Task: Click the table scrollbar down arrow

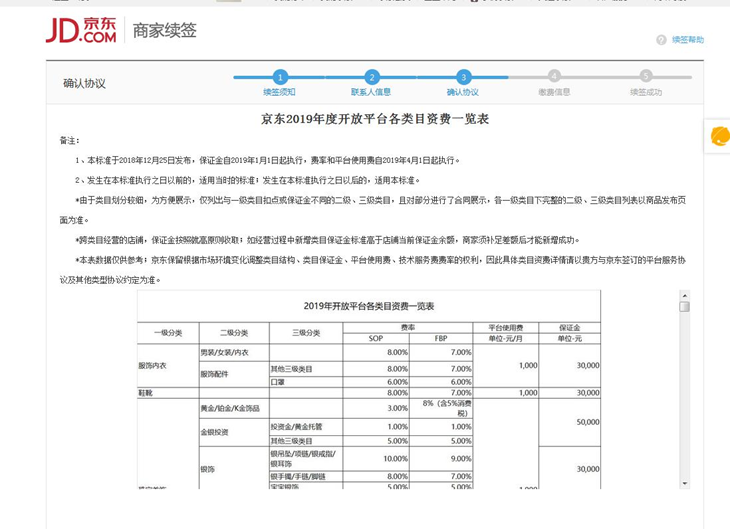Action: click(684, 483)
